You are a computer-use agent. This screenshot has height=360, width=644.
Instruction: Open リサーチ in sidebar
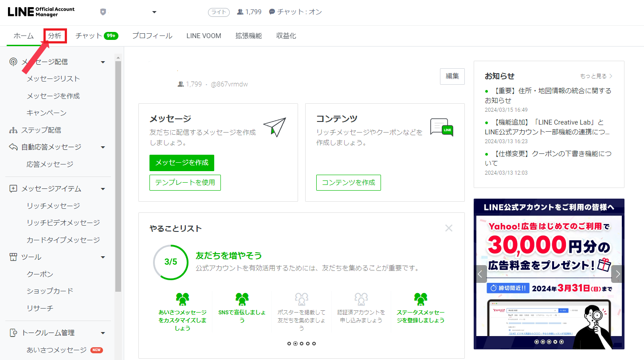[x=40, y=308]
